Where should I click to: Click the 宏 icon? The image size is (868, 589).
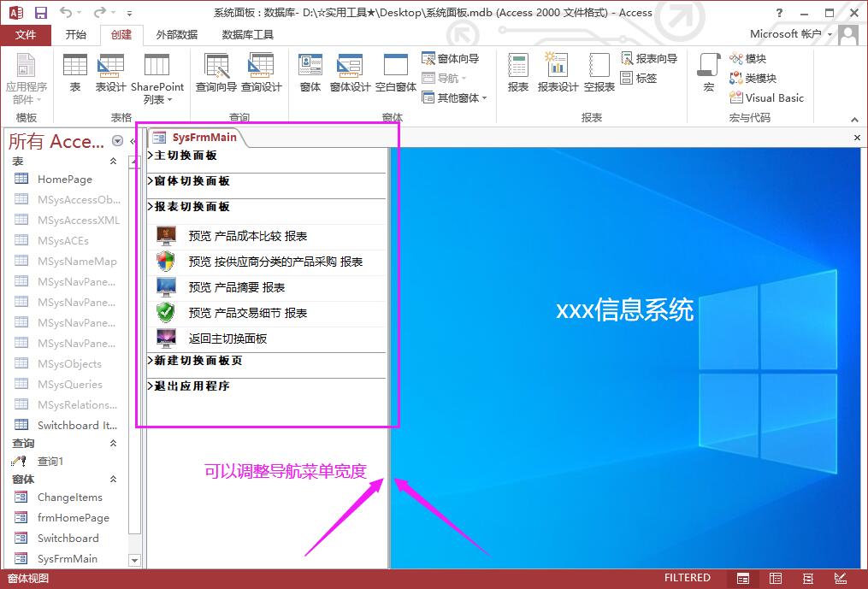(709, 73)
